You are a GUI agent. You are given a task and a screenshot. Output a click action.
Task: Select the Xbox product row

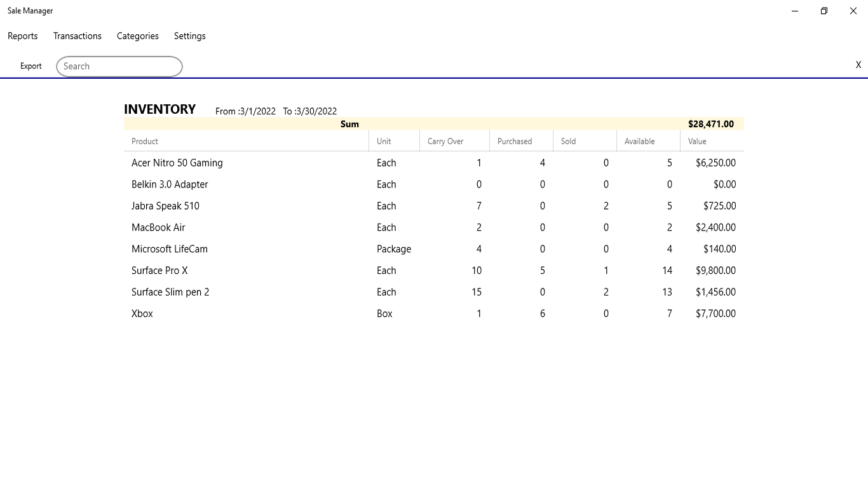pyautogui.click(x=434, y=314)
